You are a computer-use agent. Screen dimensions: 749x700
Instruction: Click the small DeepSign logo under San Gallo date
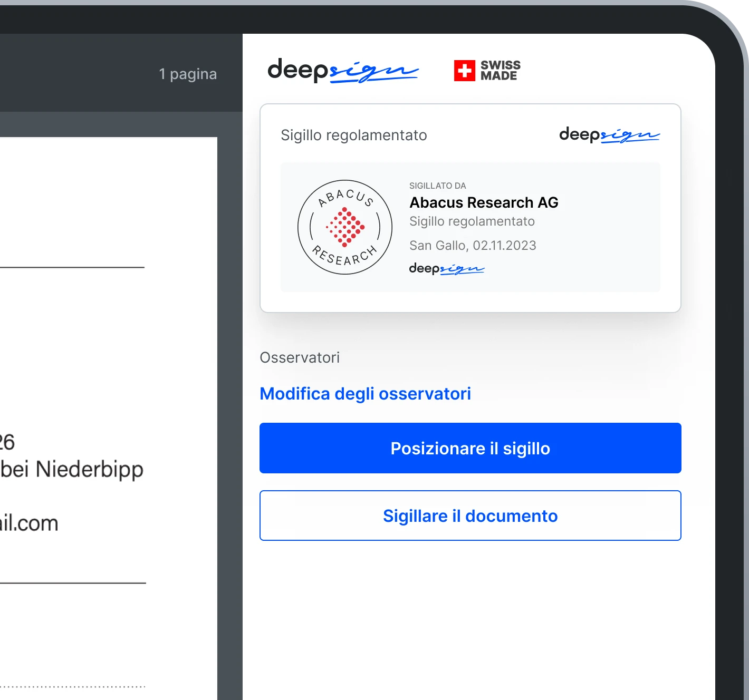pyautogui.click(x=447, y=268)
